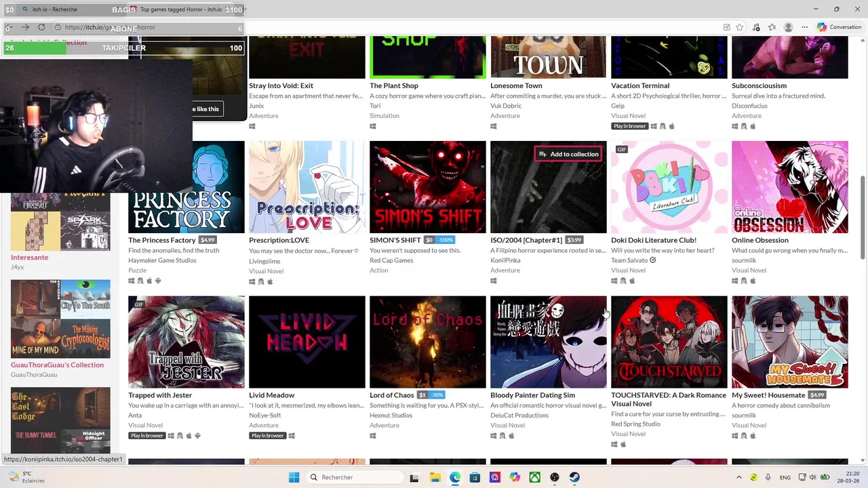Open Task View on the taskbar

click(414, 477)
